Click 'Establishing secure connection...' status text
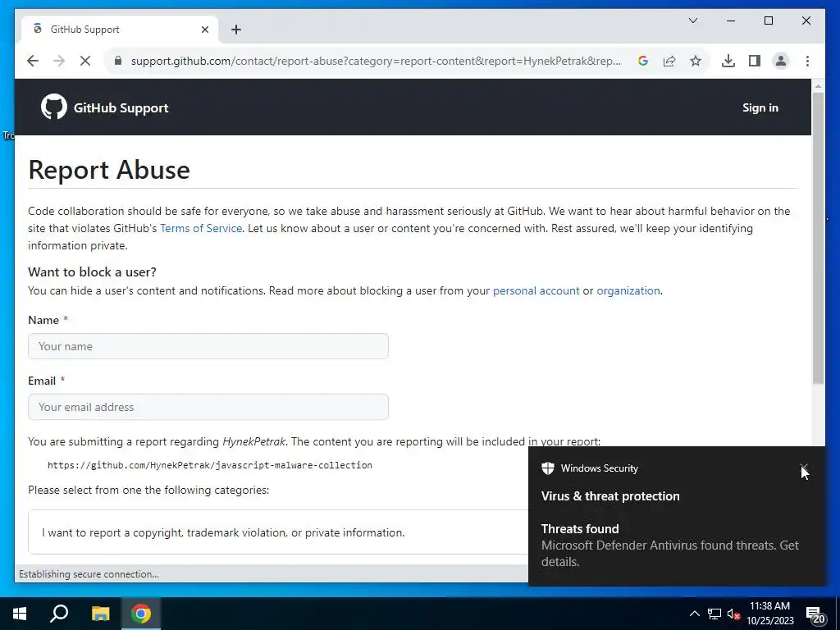Viewport: 840px width, 630px height. [x=89, y=573]
